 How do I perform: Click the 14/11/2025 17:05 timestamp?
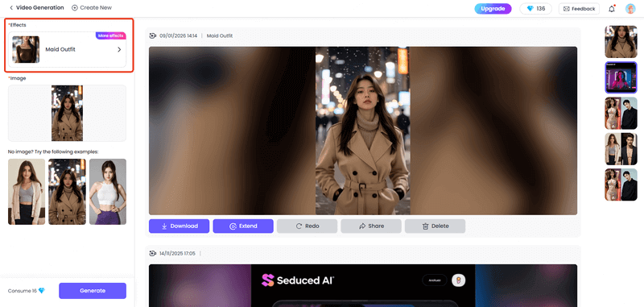(x=177, y=253)
